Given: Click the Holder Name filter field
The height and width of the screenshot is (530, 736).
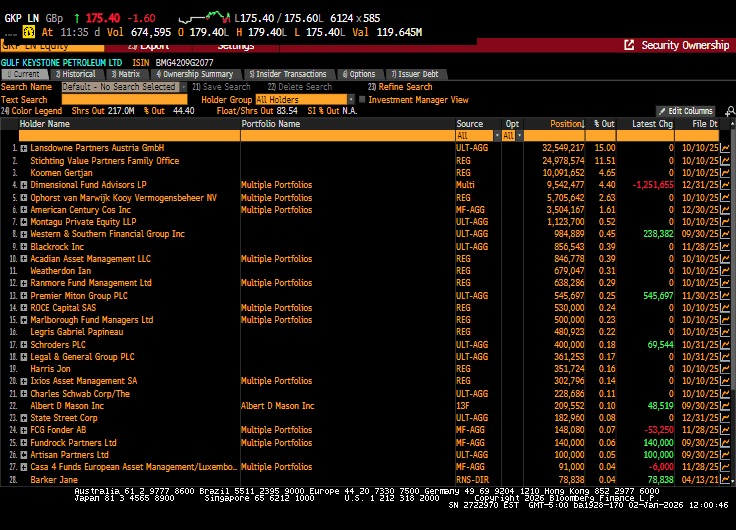Looking at the screenshot, I should click(129, 136).
